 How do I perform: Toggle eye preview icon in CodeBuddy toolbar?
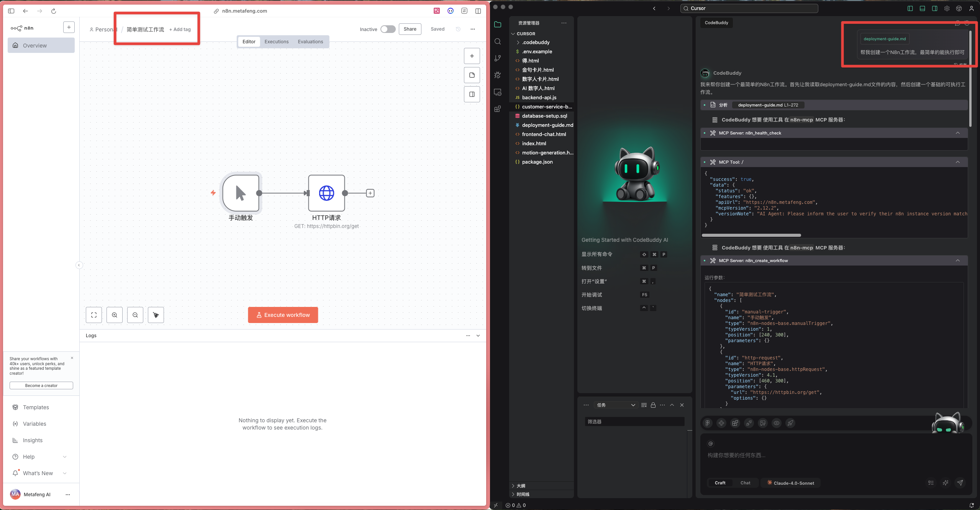pyautogui.click(x=777, y=423)
